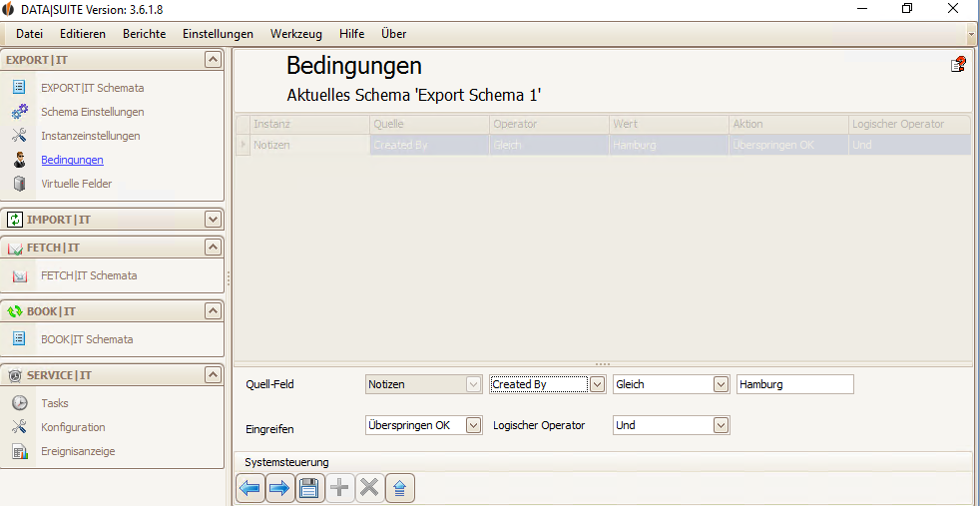
Task: Click the DATA|SUITE flame app icon
Action: 8,9
